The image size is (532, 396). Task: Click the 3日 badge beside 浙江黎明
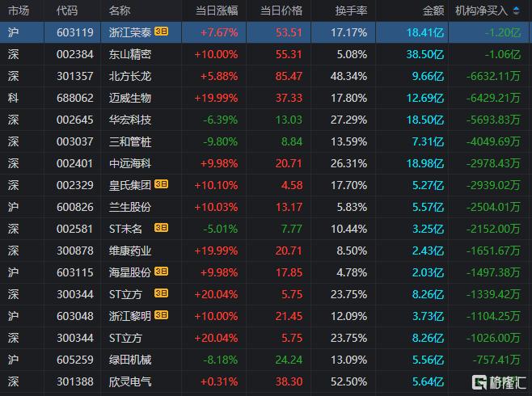161,315
